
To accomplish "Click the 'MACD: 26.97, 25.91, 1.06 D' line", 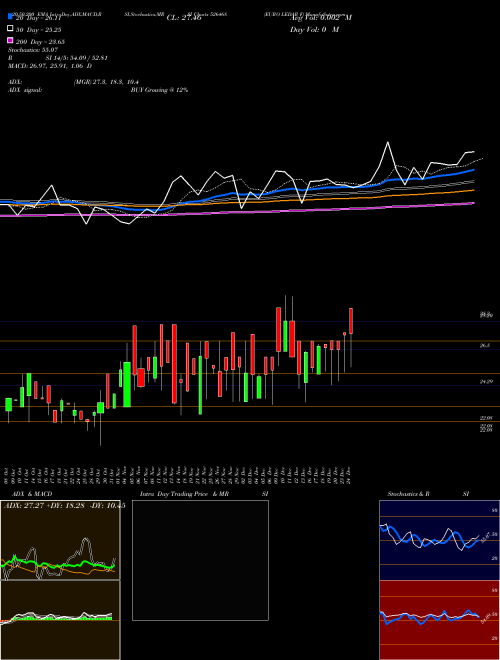I will click(x=50, y=66).
